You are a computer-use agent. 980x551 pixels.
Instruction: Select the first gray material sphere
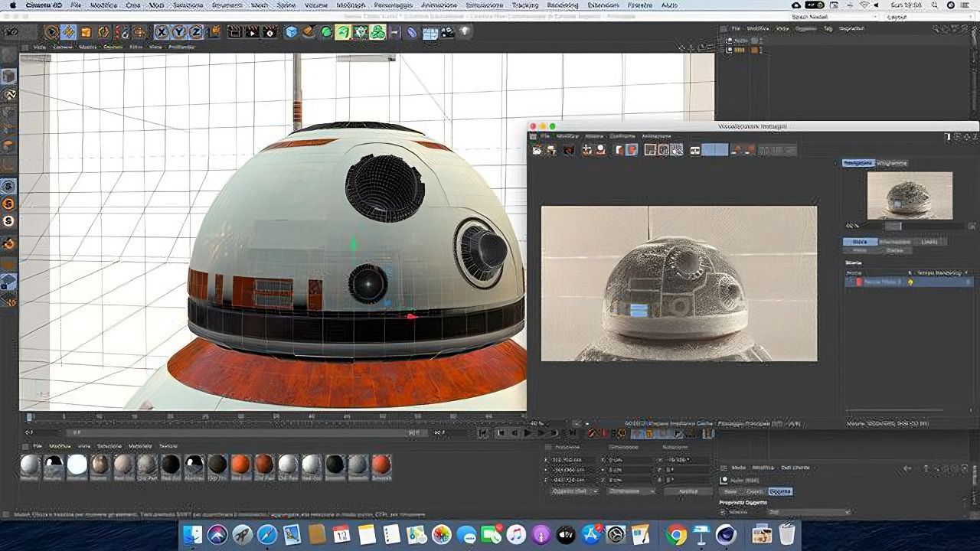click(30, 465)
